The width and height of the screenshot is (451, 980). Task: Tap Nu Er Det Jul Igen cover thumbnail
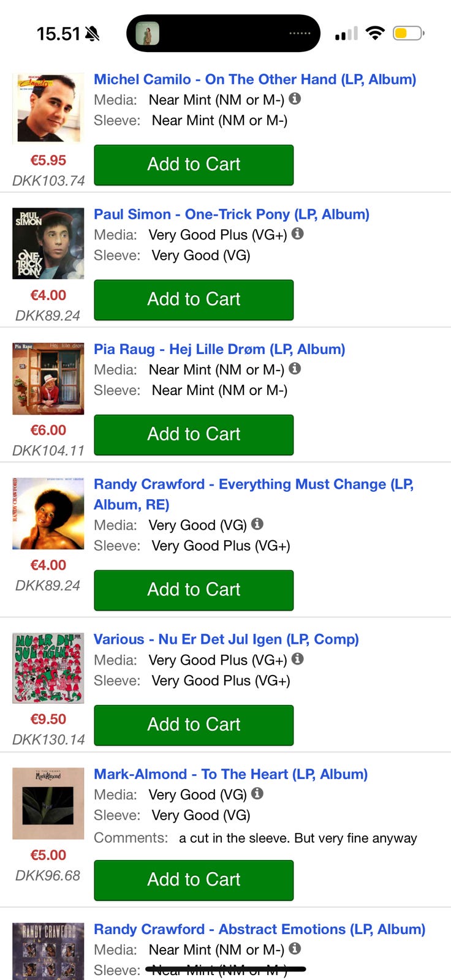48,668
